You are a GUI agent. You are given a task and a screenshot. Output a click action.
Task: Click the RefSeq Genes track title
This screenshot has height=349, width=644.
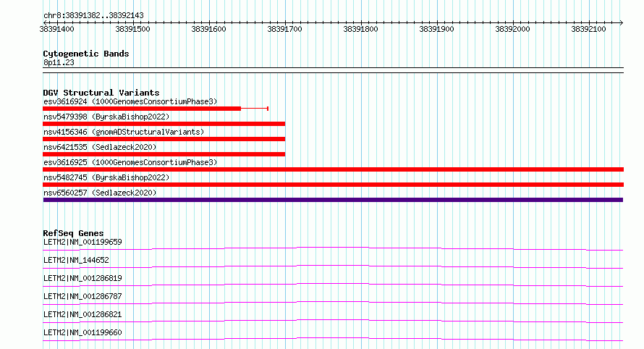coord(73,233)
